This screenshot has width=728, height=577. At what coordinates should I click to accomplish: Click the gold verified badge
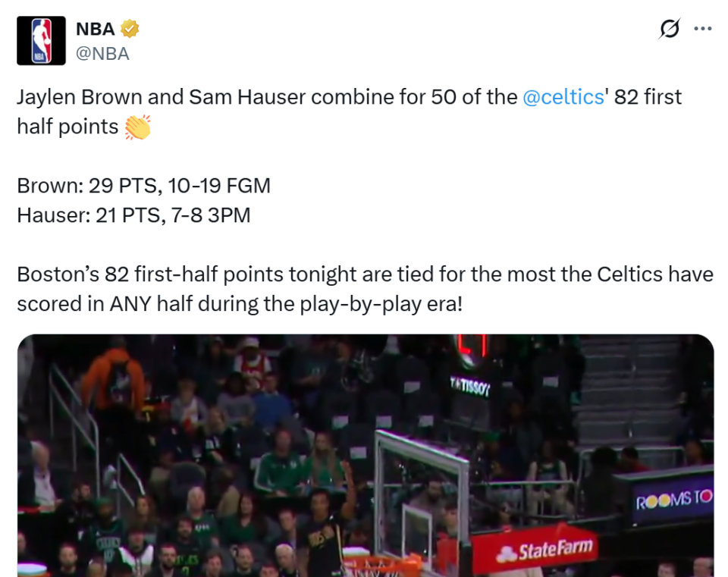click(130, 29)
